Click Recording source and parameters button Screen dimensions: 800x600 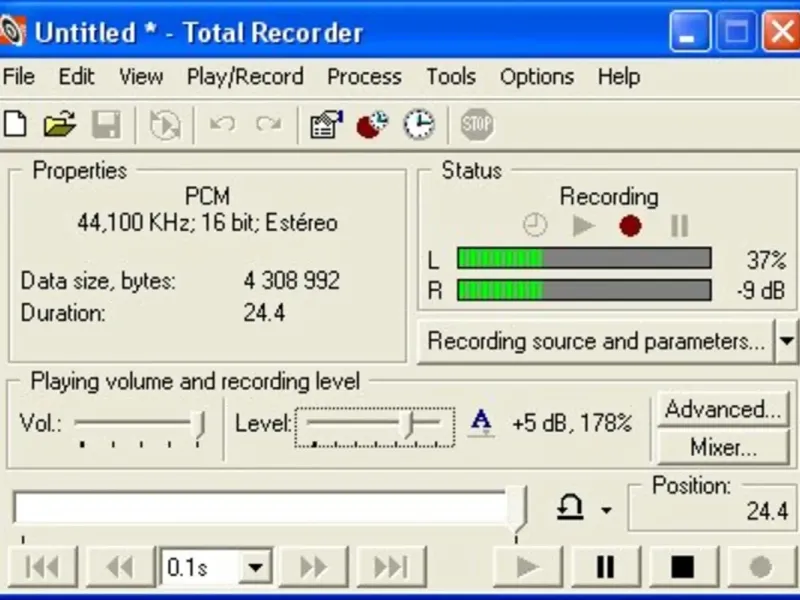coord(596,341)
